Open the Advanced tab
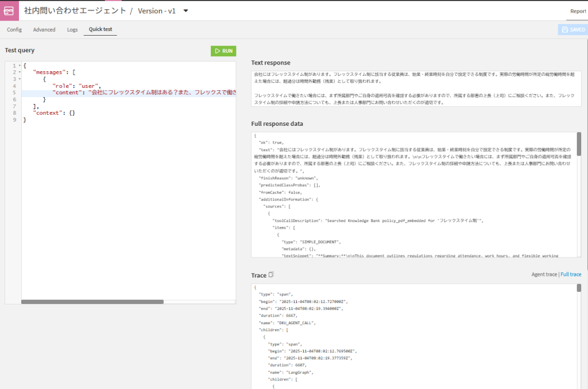588x389 pixels. point(44,29)
